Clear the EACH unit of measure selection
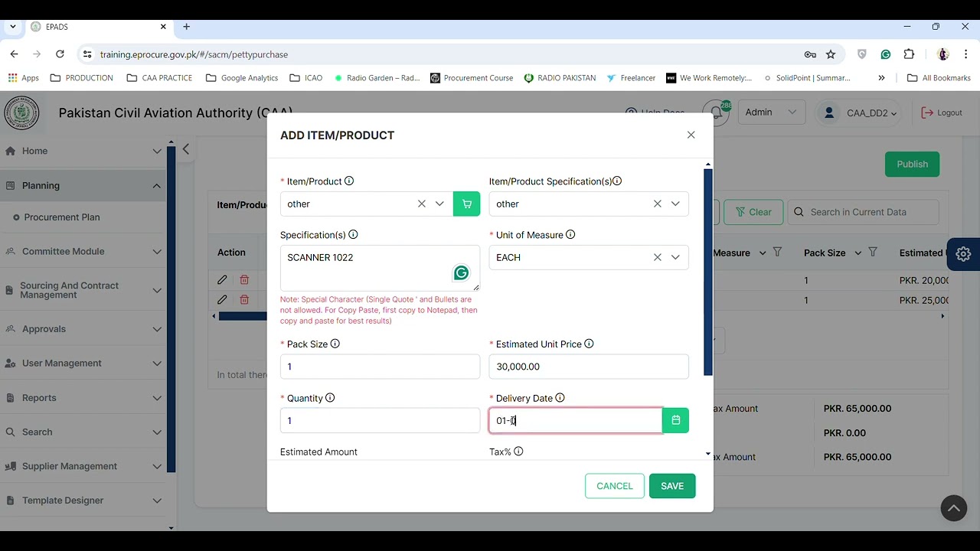 tap(657, 257)
